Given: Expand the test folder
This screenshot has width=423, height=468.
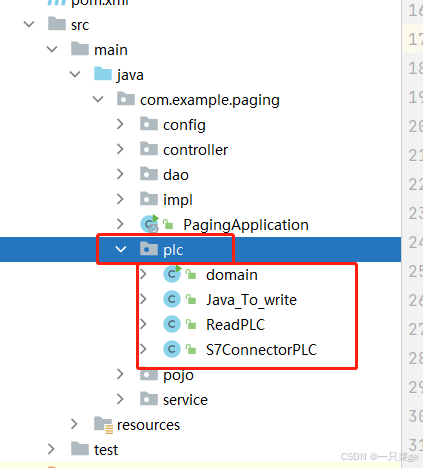Looking at the screenshot, I should click(51, 449).
